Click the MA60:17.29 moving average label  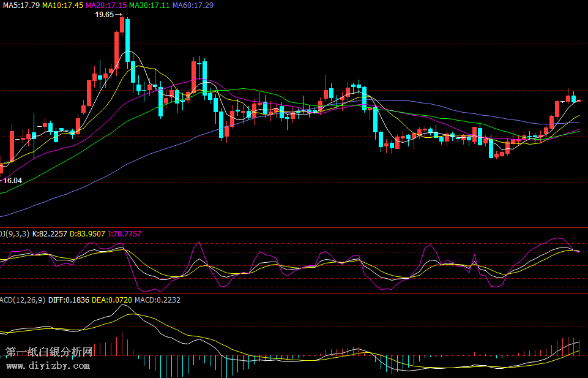[x=193, y=5]
